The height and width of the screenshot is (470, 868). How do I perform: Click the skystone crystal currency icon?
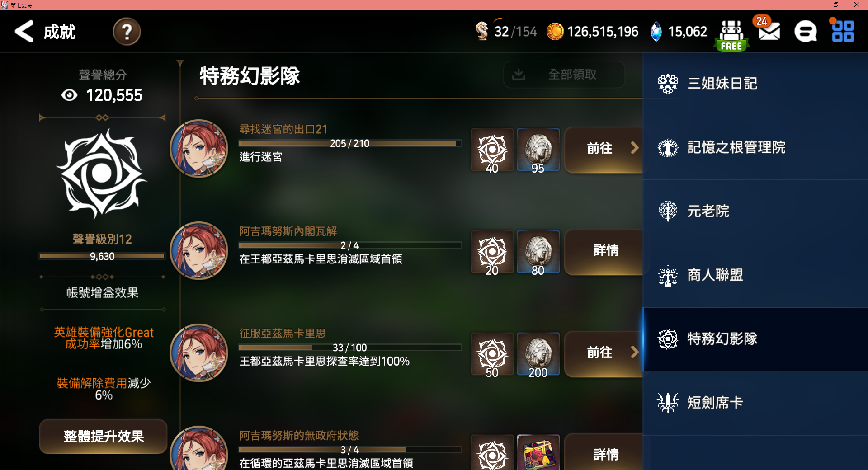point(656,32)
